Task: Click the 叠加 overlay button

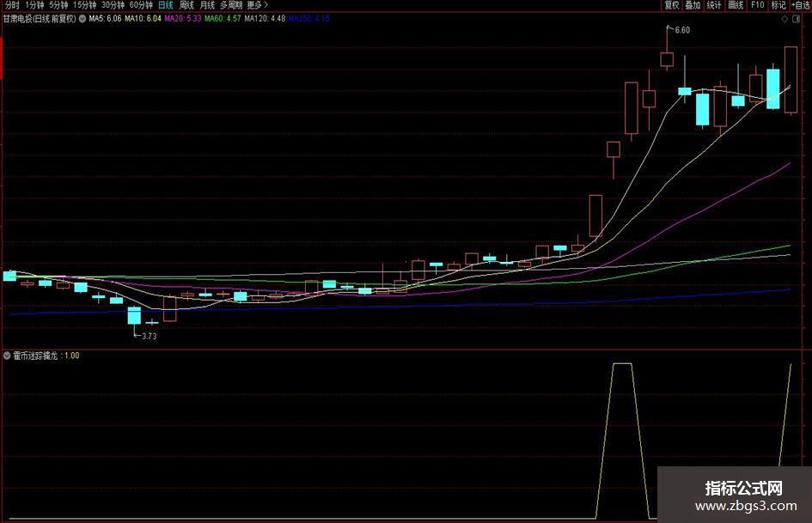Action: [x=693, y=4]
